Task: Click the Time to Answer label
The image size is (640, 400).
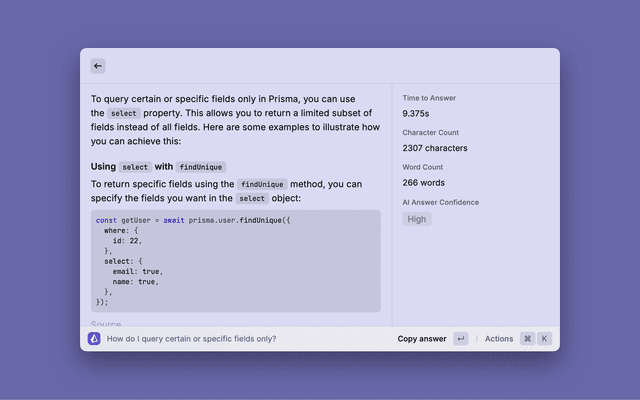Action: tap(431, 99)
